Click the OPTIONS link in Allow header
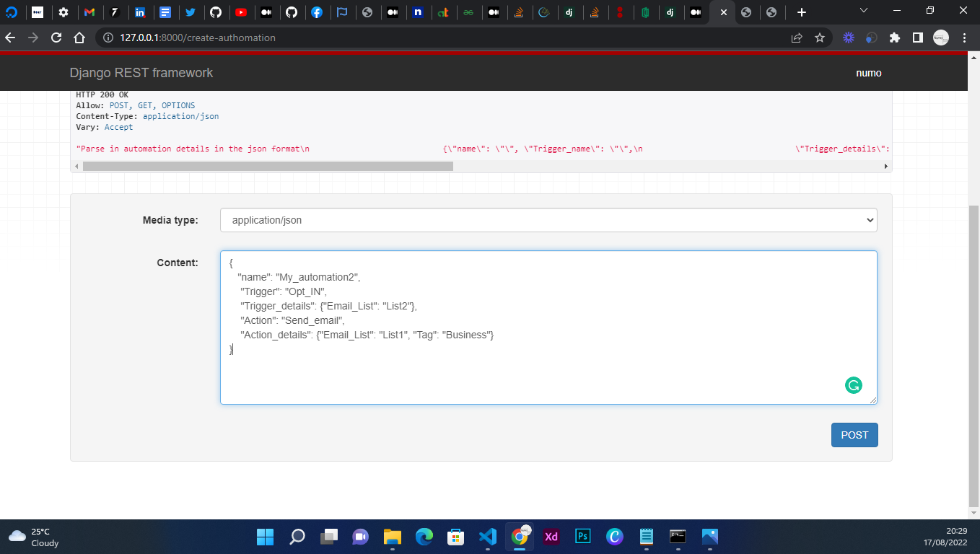Viewport: 980px width, 554px height. click(178, 105)
